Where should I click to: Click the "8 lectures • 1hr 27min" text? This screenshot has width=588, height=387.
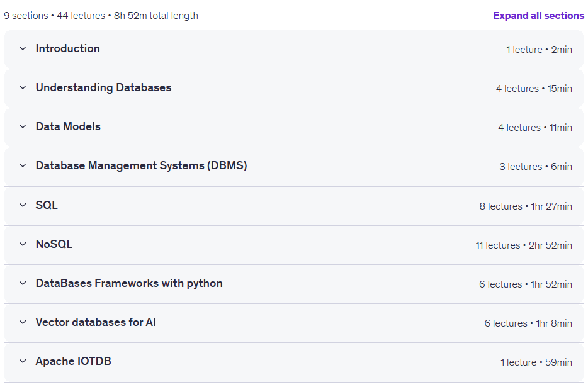(x=526, y=206)
